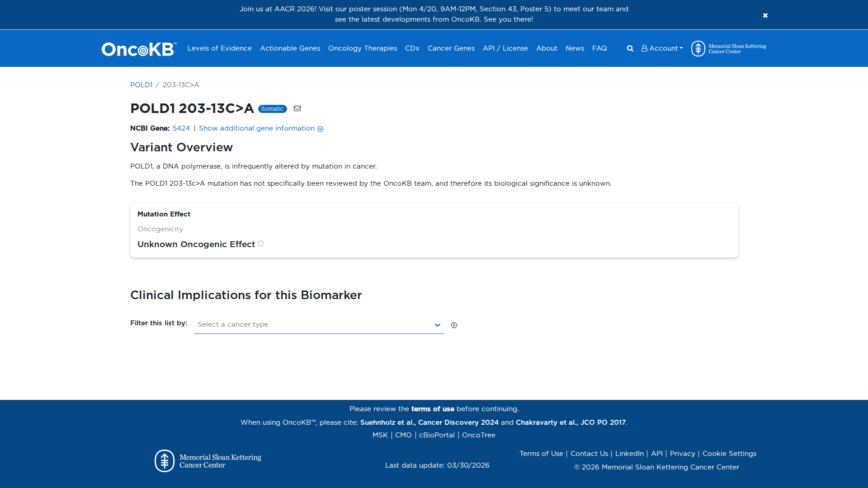Click the email envelope icon beside Somatic
The image size is (868, 488).
pos(297,108)
